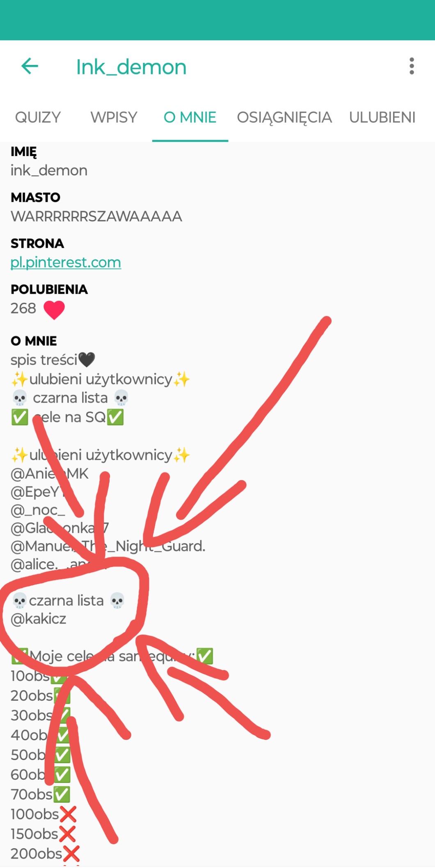
Task: Open the OSIĄGNIĘCIA tab
Action: pyautogui.click(x=284, y=117)
